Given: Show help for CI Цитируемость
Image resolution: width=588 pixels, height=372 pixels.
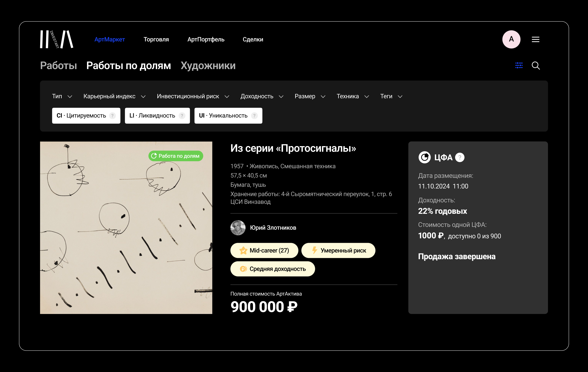Looking at the screenshot, I should pos(112,116).
